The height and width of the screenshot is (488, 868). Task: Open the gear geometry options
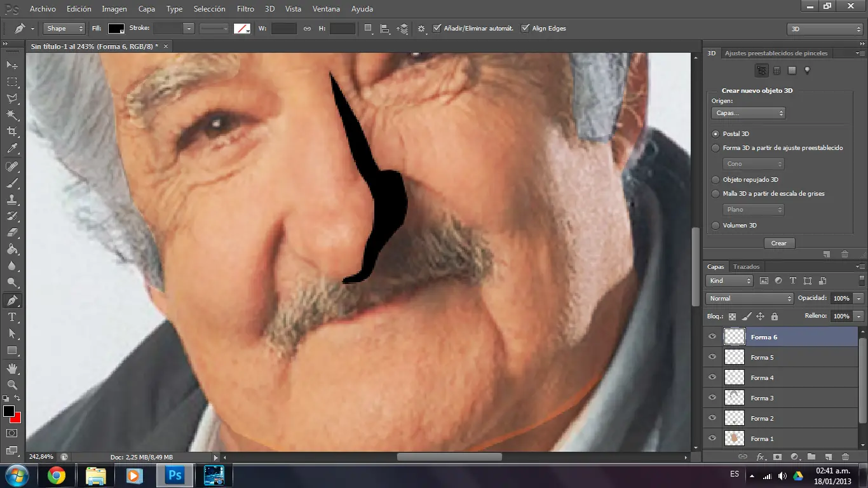tap(421, 29)
